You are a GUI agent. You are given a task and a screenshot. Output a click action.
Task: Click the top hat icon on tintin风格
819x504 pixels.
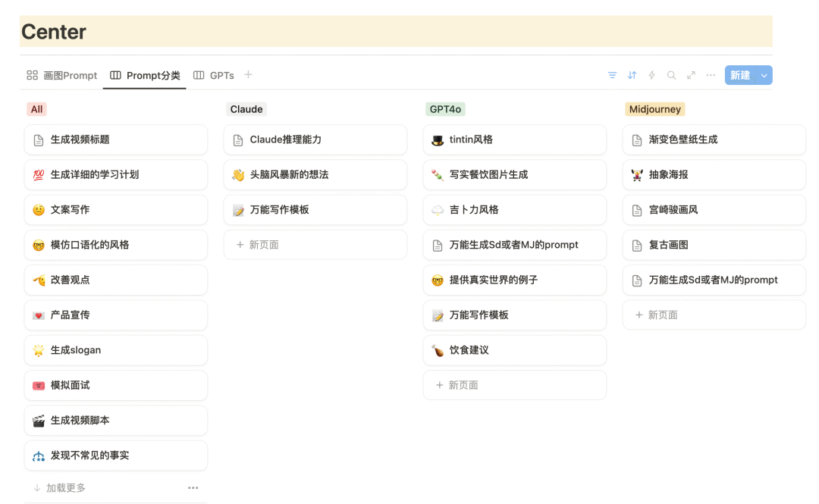click(438, 140)
